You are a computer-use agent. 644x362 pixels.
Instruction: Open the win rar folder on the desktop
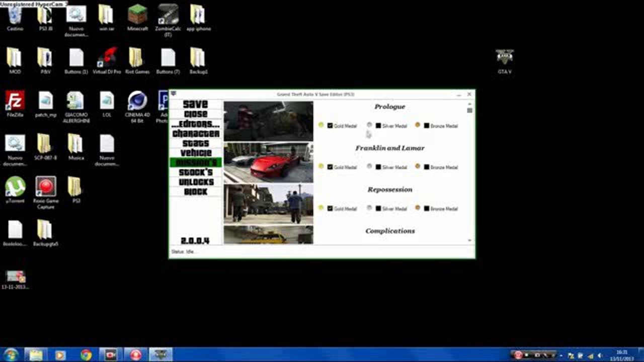(107, 18)
